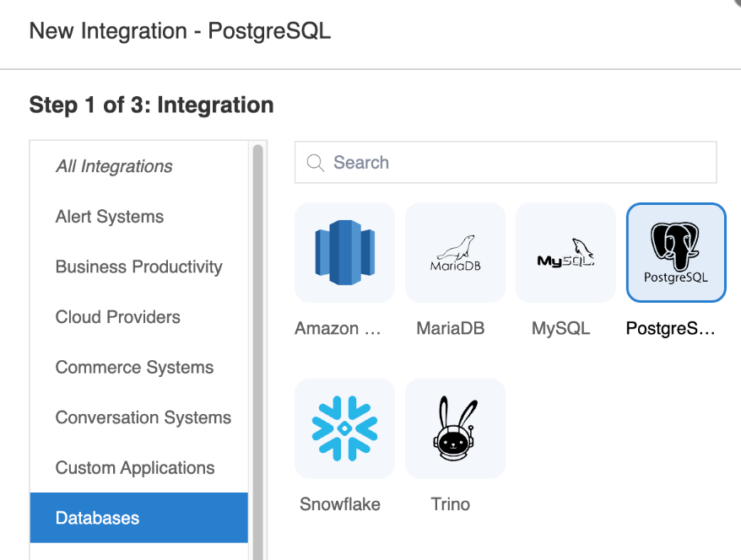Show Business Productivity integrations
This screenshot has width=741, height=560.
139,267
